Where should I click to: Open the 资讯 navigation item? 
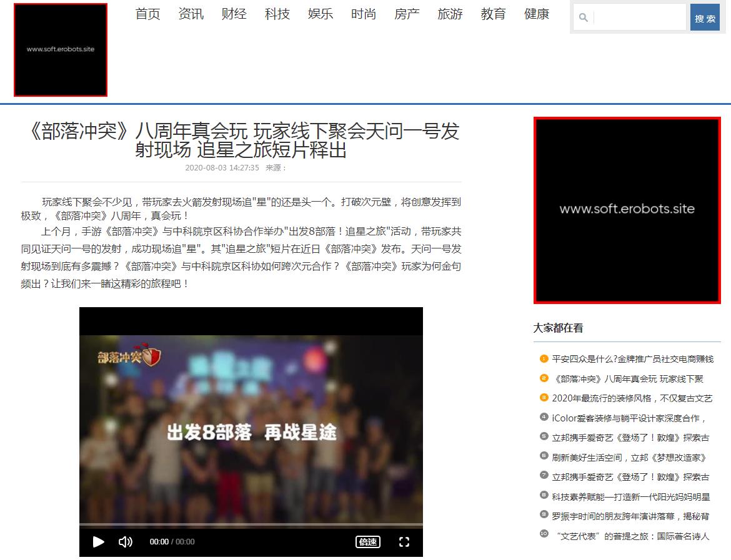click(x=191, y=14)
